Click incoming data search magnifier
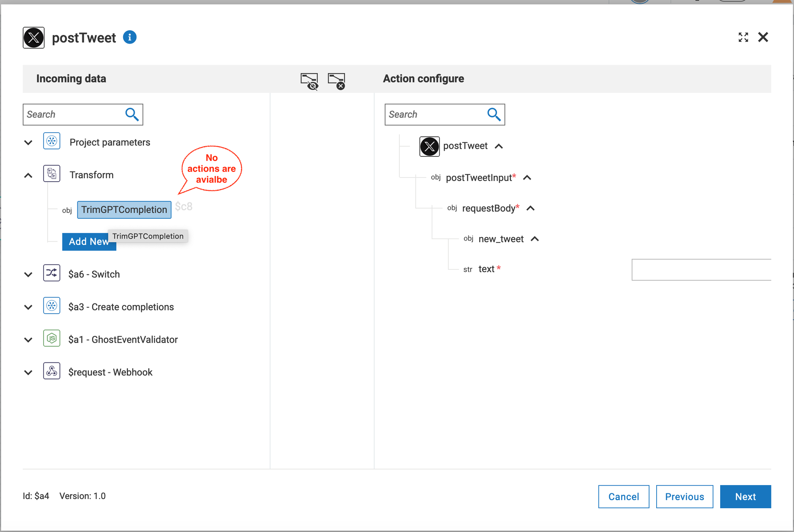794x532 pixels. point(132,114)
